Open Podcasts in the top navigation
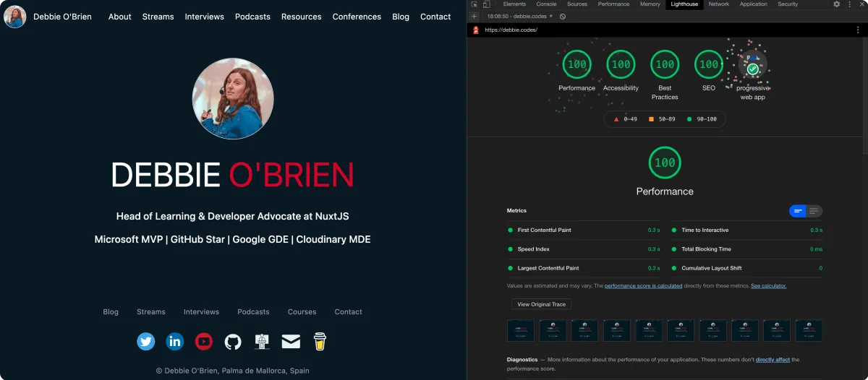 click(x=252, y=17)
